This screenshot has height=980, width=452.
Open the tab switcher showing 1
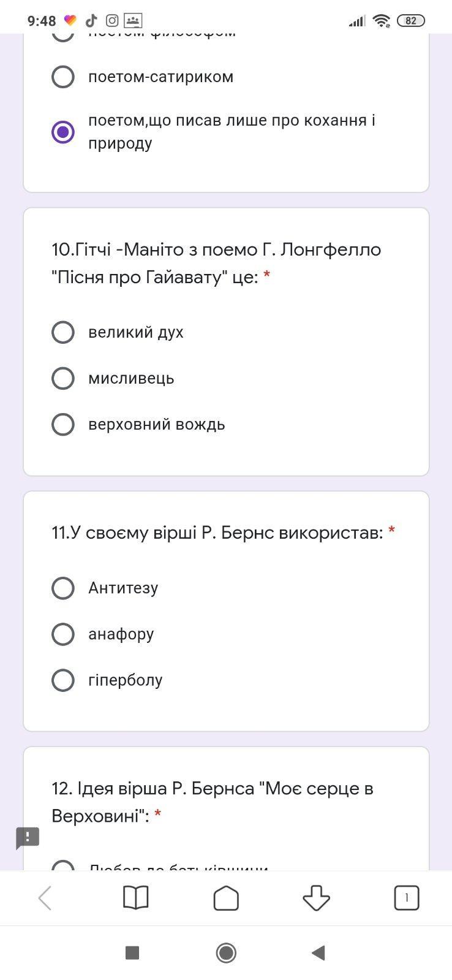coord(407,898)
